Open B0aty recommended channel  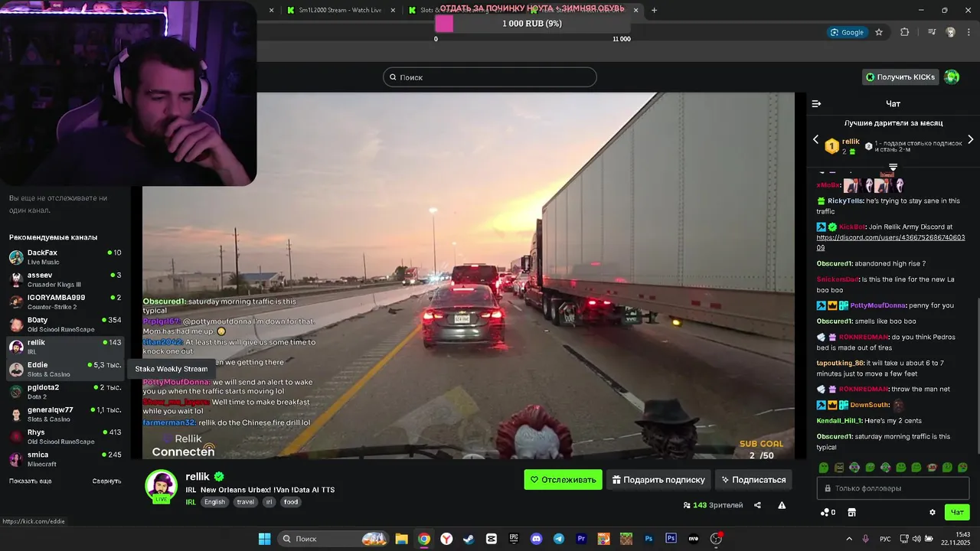point(65,324)
